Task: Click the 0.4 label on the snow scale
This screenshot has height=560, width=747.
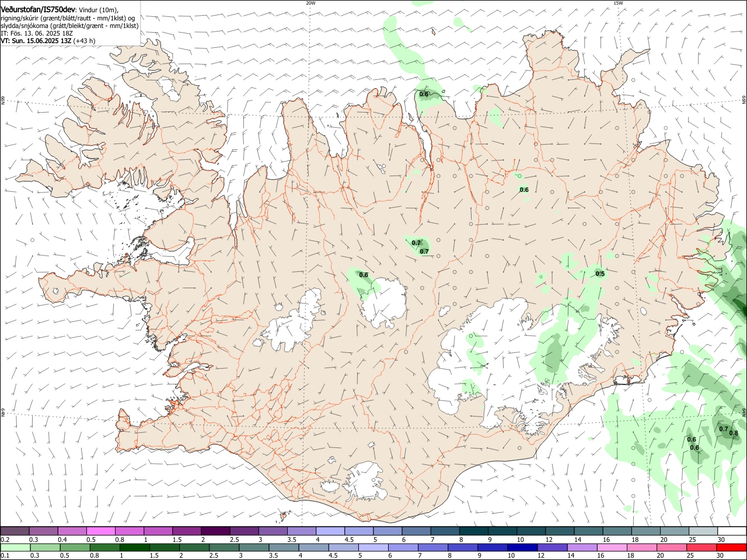Action: pos(62,540)
